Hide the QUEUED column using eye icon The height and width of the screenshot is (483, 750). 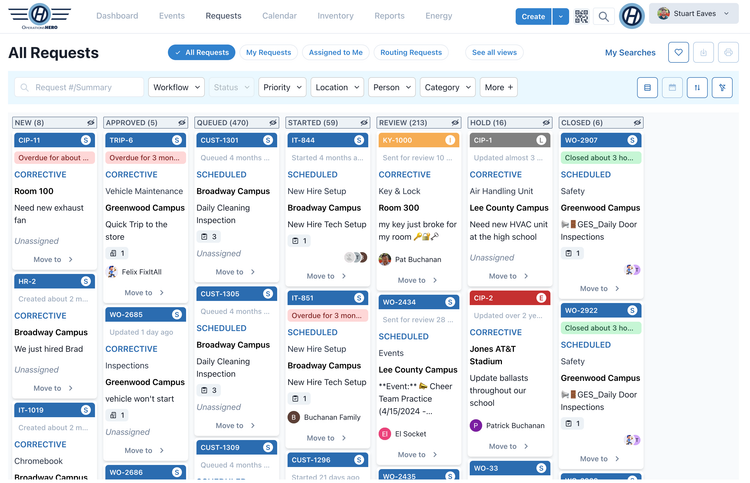(270, 123)
